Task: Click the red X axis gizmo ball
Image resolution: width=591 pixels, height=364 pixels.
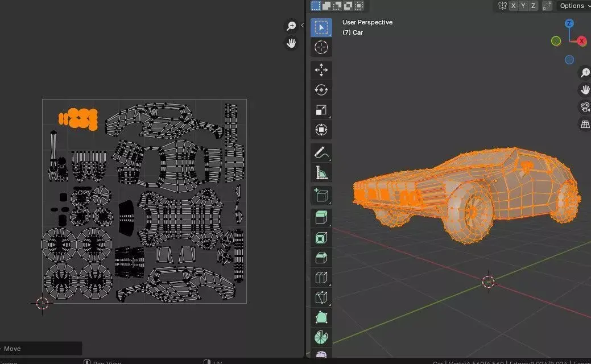Action: point(581,41)
